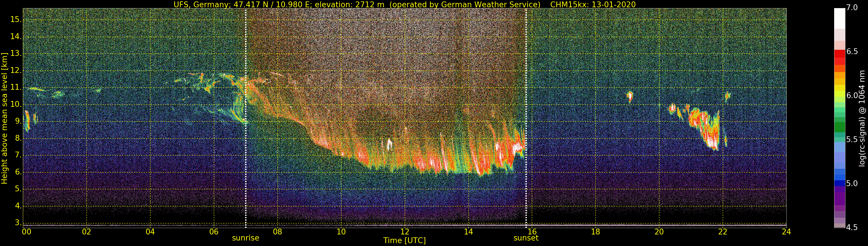Click the 'CHM15kx: 13-01-2020' label in the title
Image resolution: width=868 pixels, height=246 pixels.
pos(593,4)
